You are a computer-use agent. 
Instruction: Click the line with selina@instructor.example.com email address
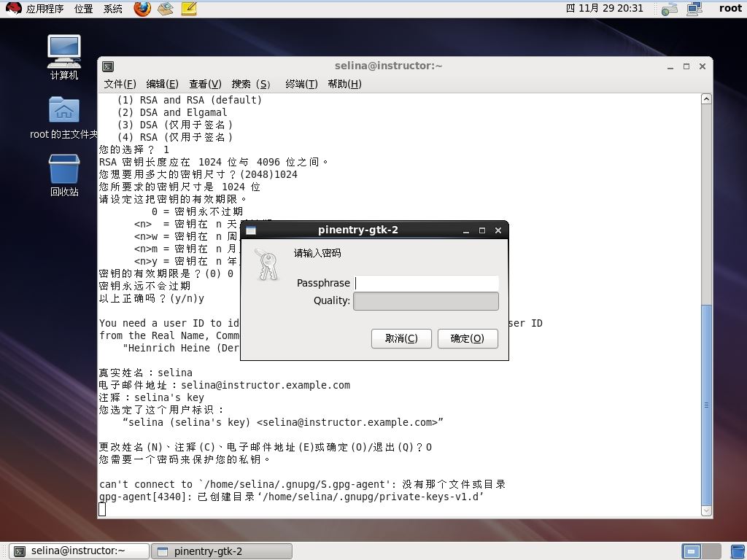tap(225, 385)
